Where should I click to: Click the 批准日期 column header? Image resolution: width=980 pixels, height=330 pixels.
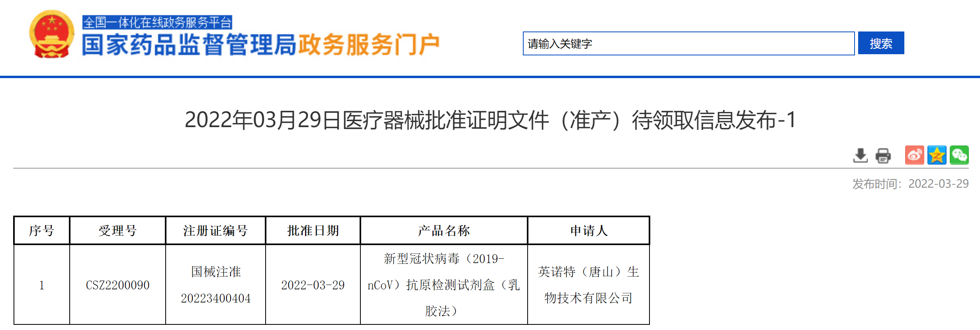(x=313, y=230)
